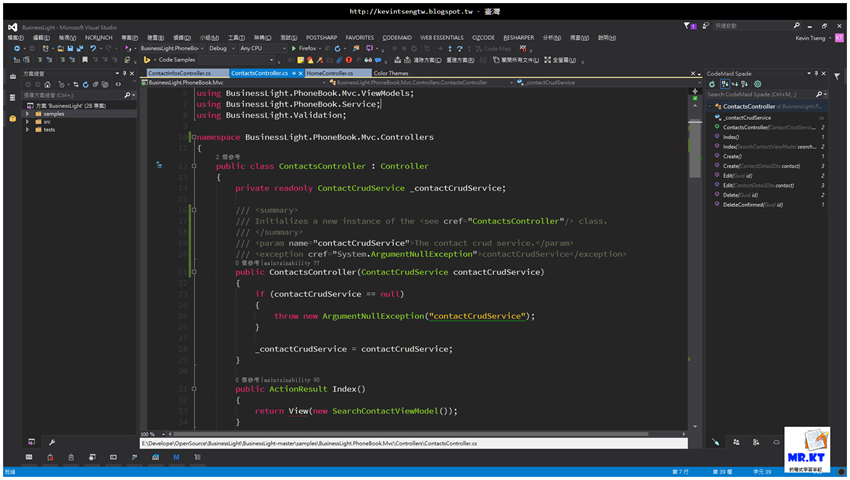Click Kevin Tseng account name

click(810, 38)
